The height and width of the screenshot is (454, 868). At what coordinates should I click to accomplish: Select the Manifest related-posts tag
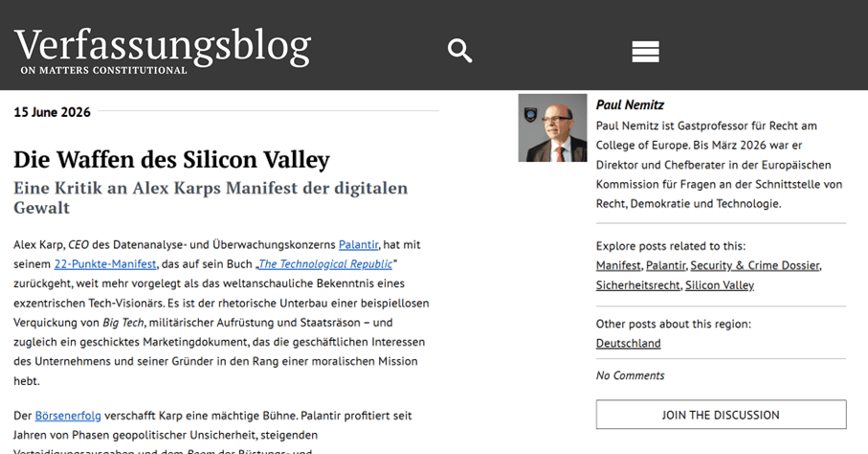[618, 265]
